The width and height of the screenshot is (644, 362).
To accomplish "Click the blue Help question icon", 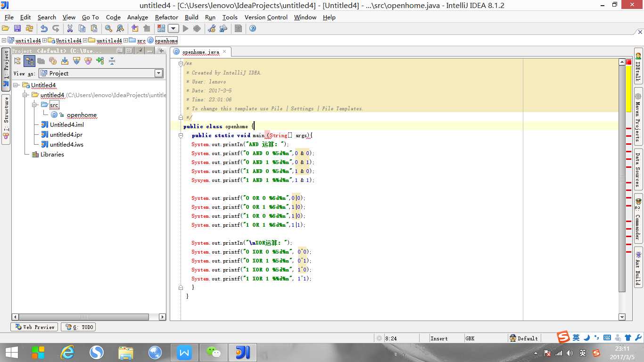I will 253,28.
